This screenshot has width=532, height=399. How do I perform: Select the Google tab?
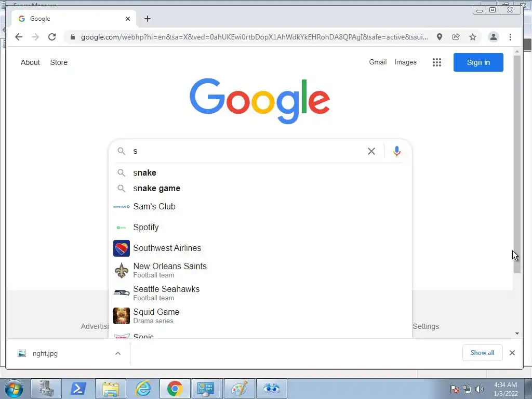tap(74, 19)
